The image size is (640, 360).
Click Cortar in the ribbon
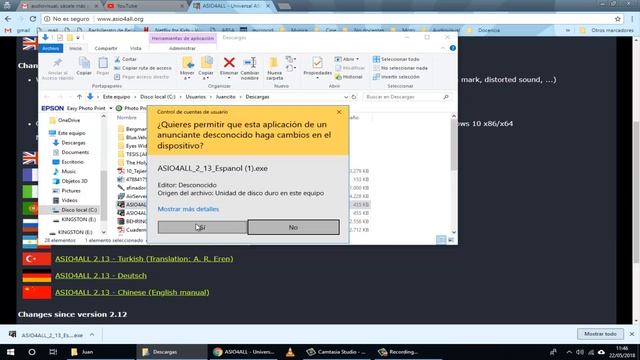pyautogui.click(x=125, y=59)
